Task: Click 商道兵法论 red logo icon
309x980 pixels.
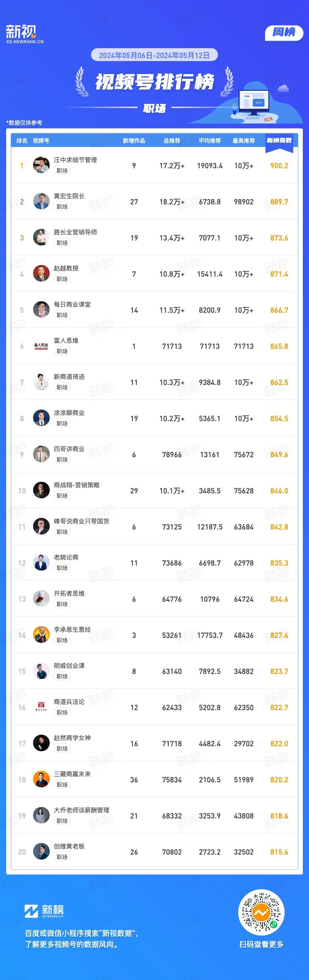Action: tap(41, 707)
